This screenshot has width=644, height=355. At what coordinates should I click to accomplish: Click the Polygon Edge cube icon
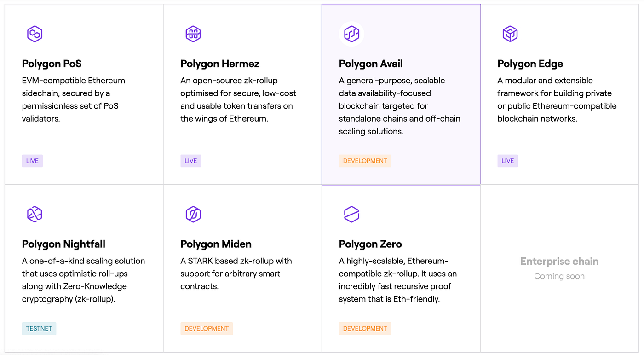point(510,34)
